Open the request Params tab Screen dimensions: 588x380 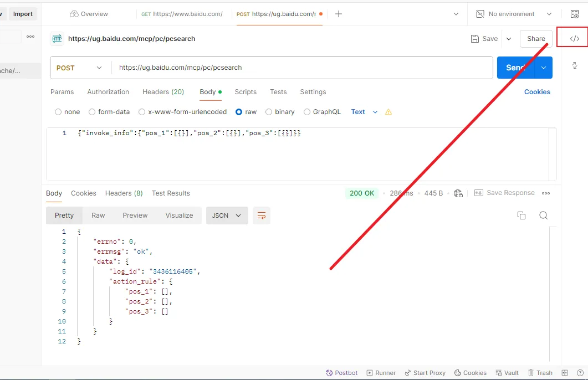click(x=62, y=92)
